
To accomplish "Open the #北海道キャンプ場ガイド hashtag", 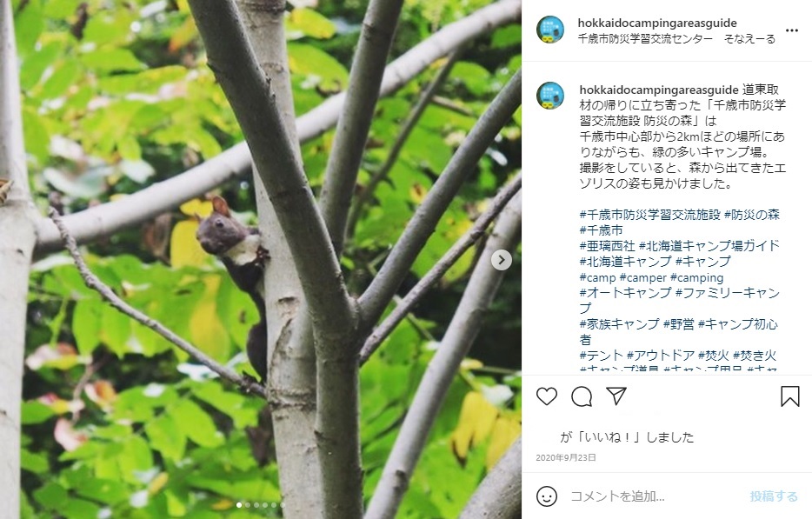I will click(709, 245).
